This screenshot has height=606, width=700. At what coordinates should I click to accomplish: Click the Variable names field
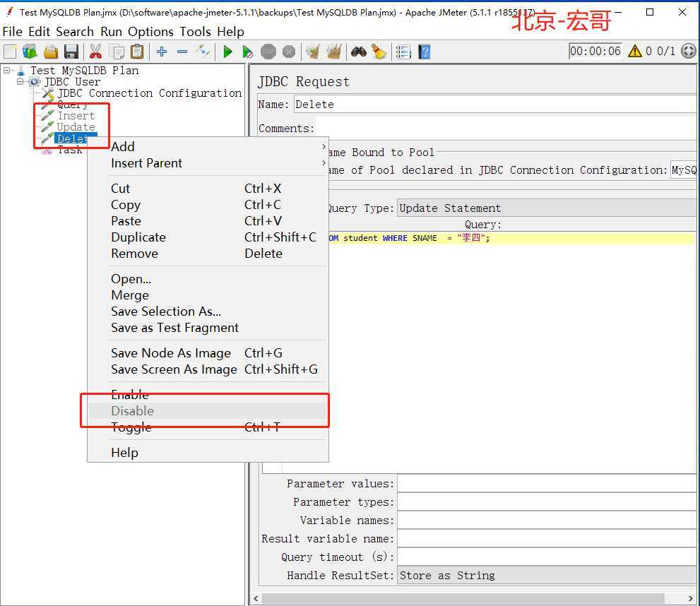point(547,520)
